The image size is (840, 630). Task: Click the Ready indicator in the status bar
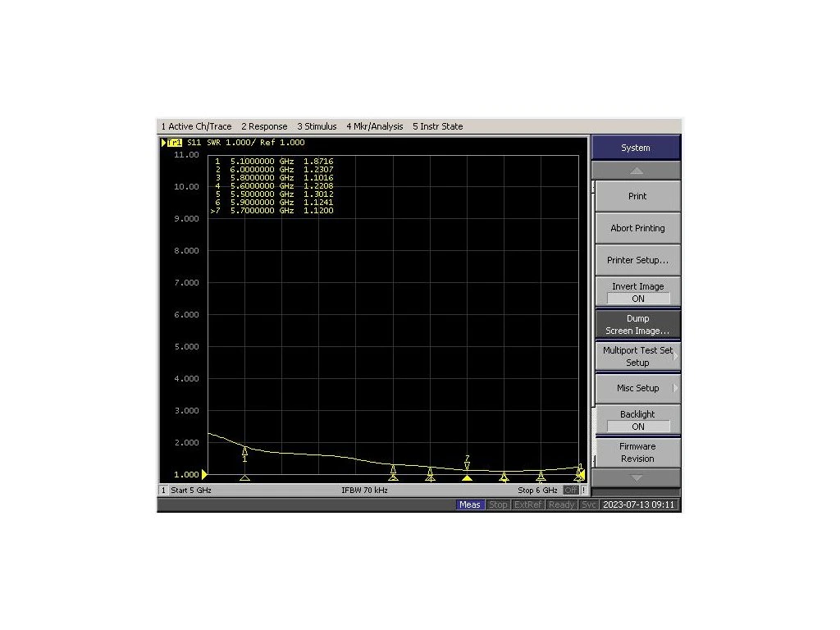pyautogui.click(x=561, y=504)
